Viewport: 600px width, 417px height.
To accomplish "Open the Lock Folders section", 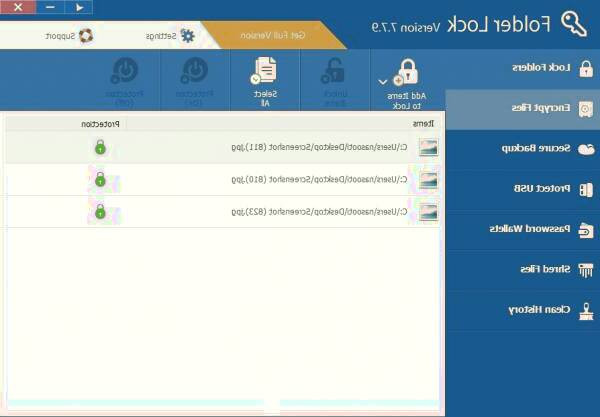I will [523, 69].
